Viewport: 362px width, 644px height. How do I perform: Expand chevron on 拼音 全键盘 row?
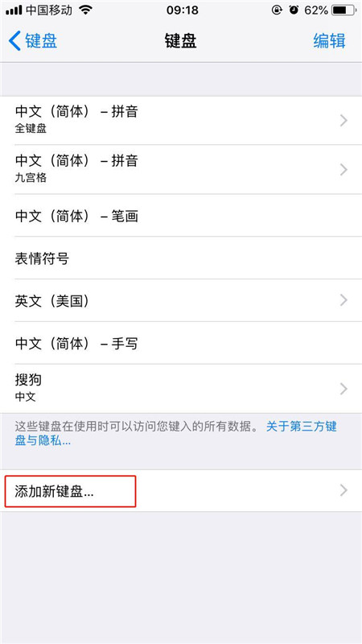[344, 120]
